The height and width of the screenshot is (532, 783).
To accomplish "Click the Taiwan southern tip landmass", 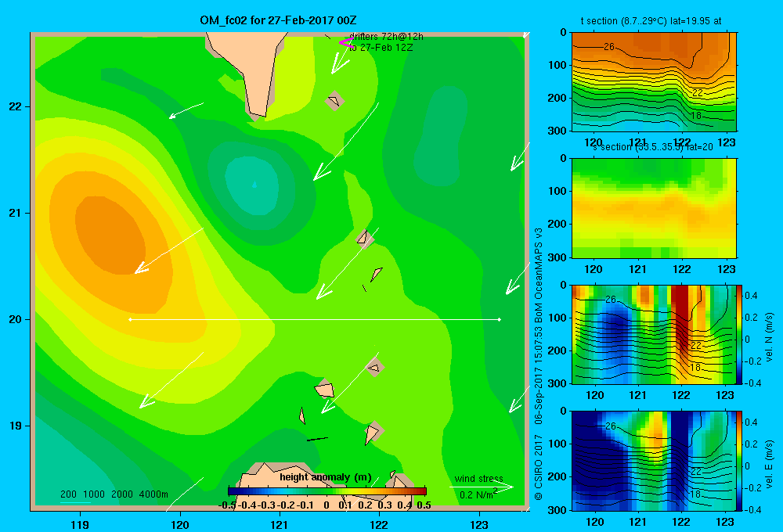I will tap(250, 70).
